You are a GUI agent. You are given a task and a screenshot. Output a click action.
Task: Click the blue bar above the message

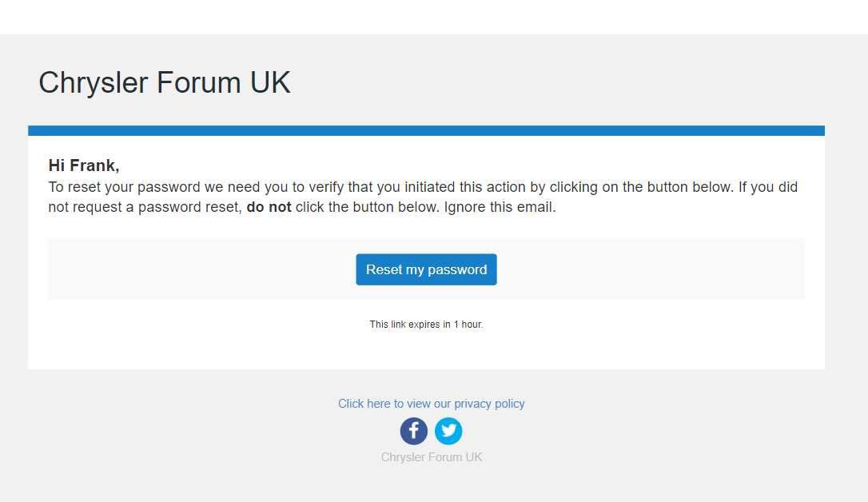[426, 130]
